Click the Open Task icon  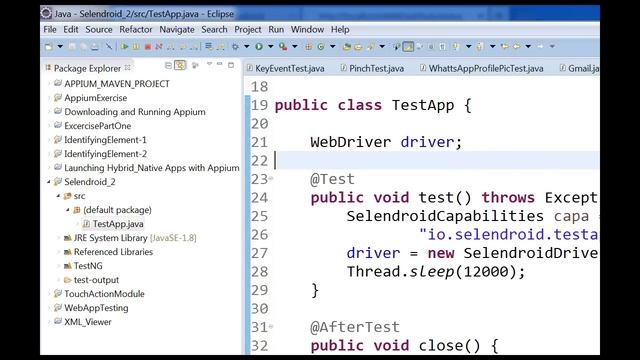[x=358, y=47]
